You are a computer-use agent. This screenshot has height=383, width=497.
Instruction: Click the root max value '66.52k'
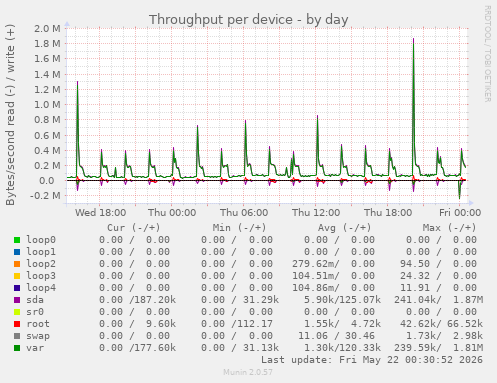465,324
